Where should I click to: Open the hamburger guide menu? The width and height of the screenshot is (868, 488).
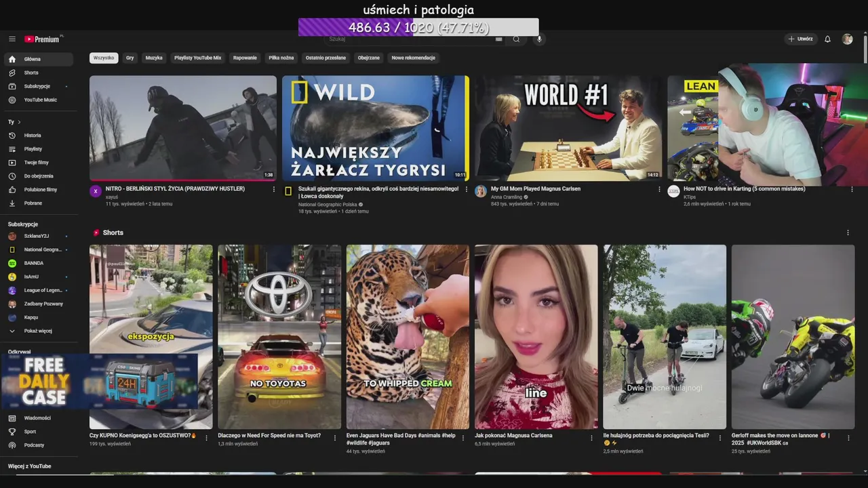pos(12,39)
